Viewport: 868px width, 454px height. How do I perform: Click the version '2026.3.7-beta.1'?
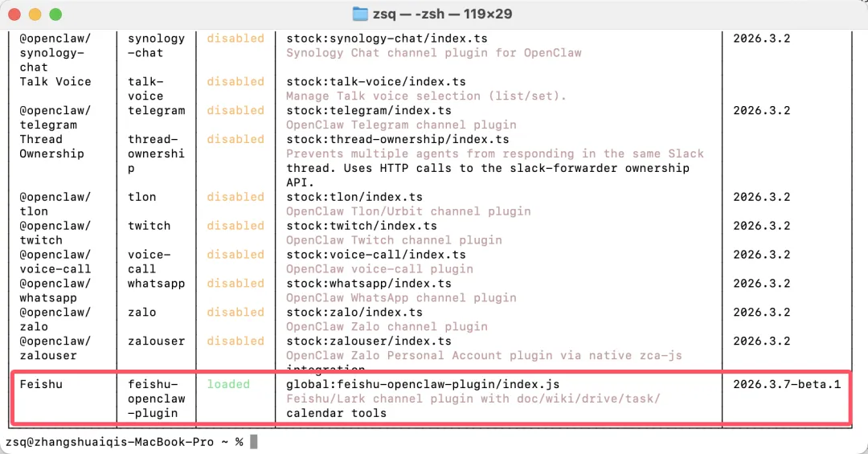pos(787,384)
